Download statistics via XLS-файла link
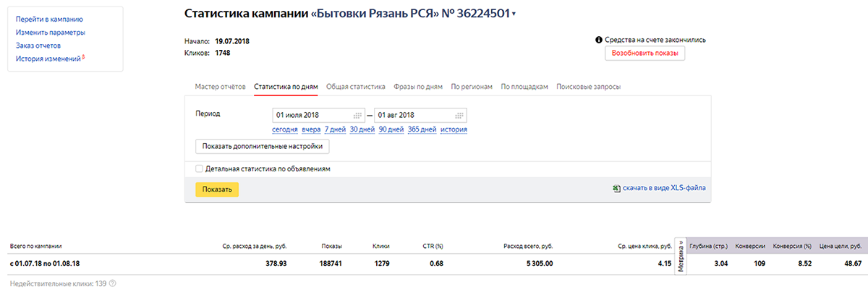The height and width of the screenshot is (295, 868). pos(664,188)
